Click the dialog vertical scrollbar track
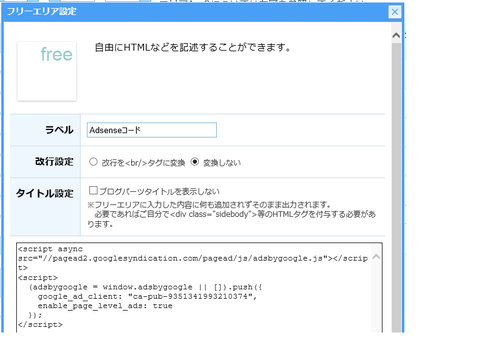 (x=396, y=187)
